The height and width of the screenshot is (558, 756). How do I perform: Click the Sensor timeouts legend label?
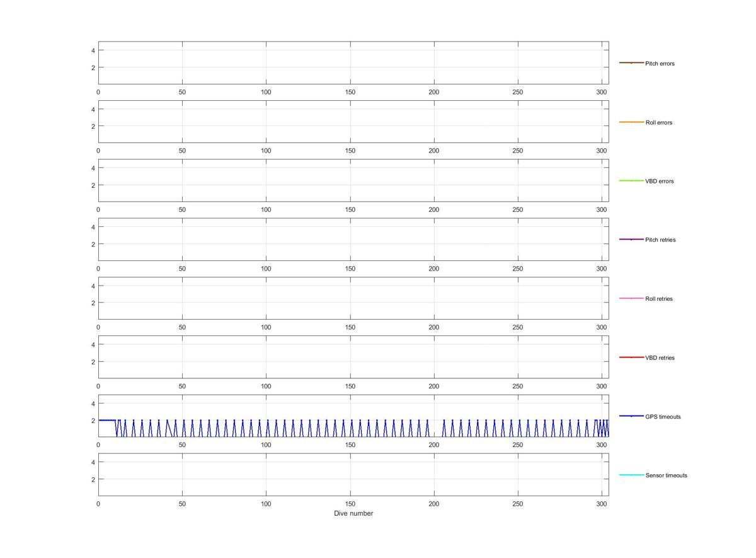(666, 475)
